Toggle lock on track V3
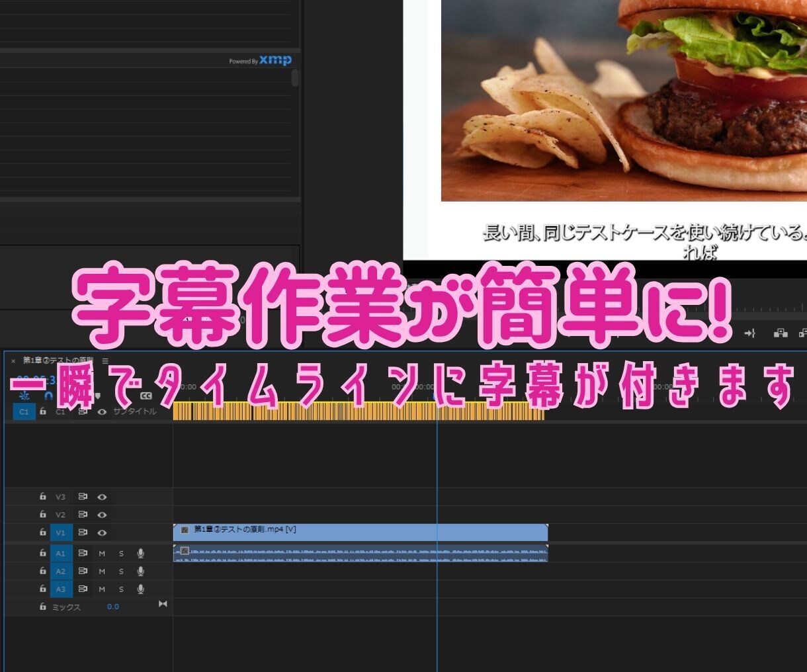This screenshot has width=807, height=672. click(x=43, y=497)
